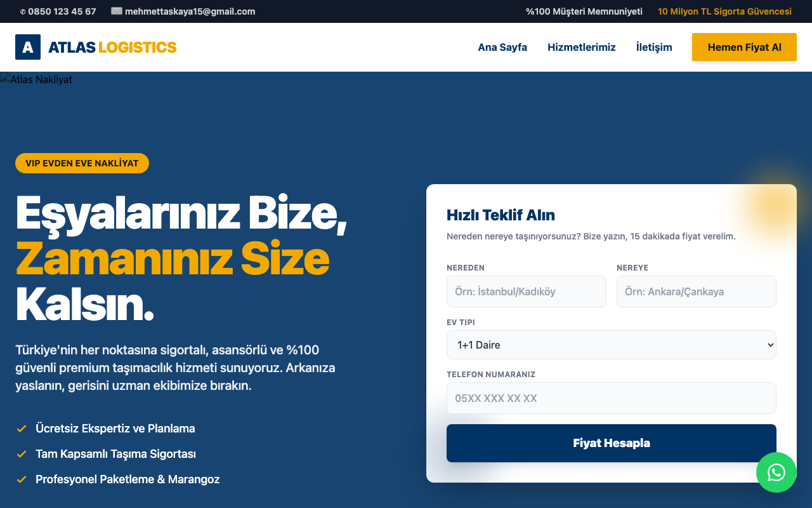
Task: Click the broken Atlas Nakliyat image
Action: 36,79
